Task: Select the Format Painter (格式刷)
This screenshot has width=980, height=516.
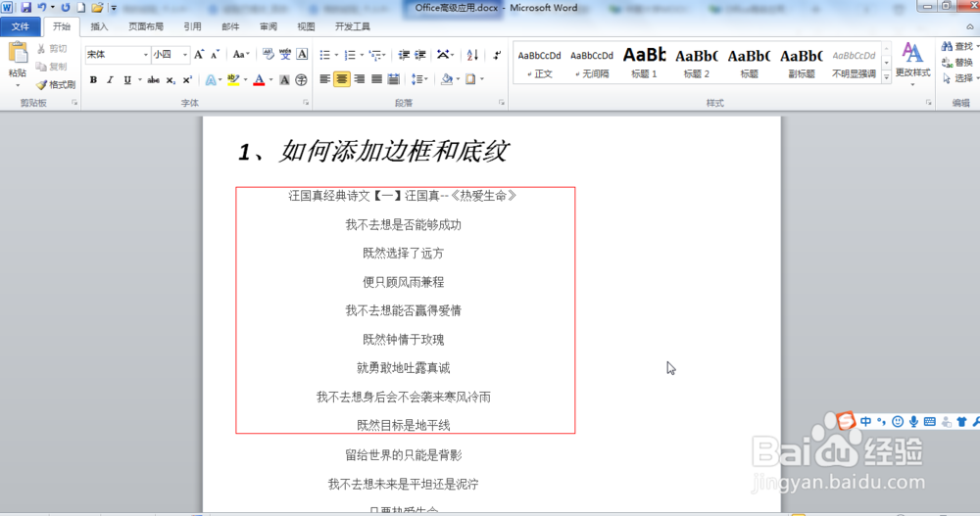Action: 56,84
